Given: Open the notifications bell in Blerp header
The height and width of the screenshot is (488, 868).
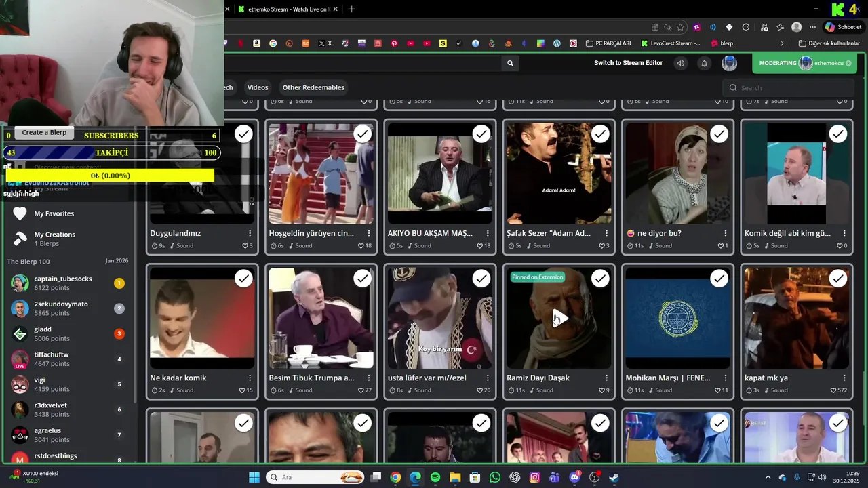Looking at the screenshot, I should point(704,63).
